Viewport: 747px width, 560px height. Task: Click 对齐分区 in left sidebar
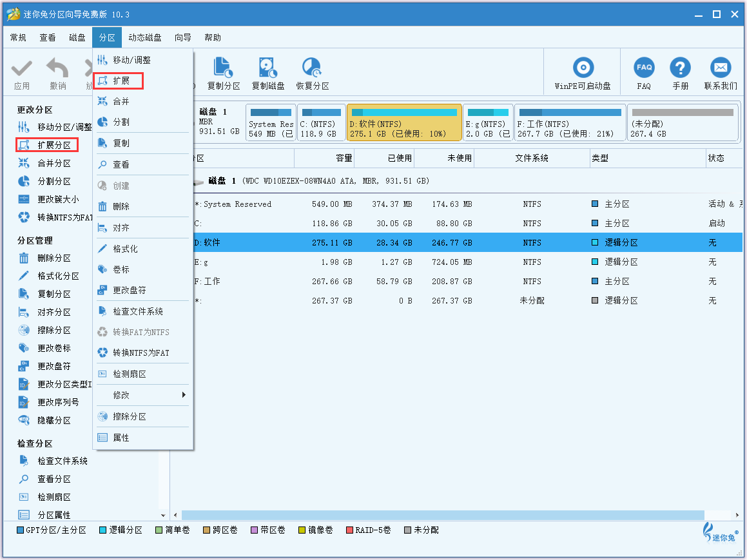coord(44,313)
